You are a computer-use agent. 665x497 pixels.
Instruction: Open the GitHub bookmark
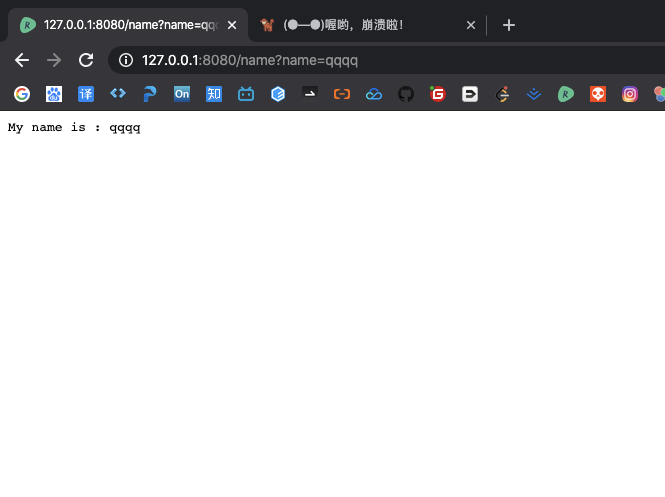pos(406,94)
